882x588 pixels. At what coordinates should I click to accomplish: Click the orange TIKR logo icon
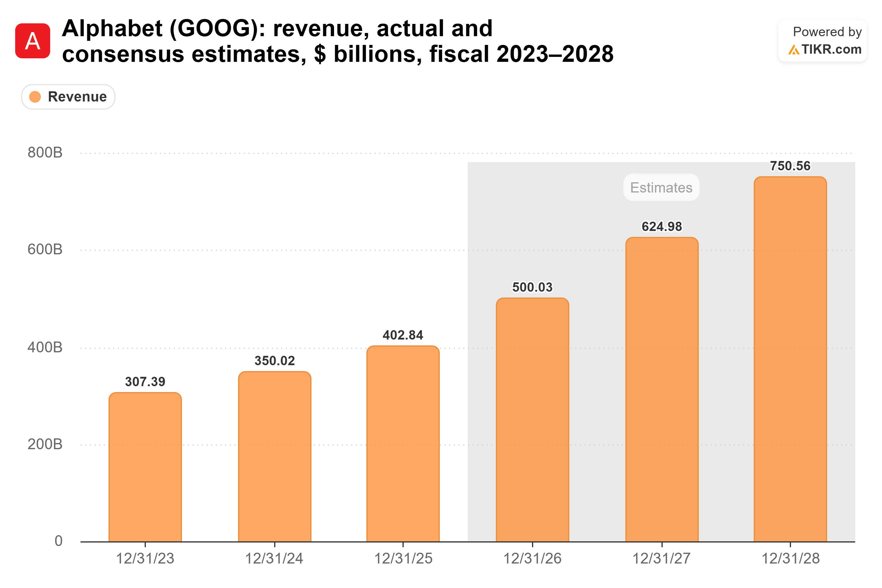tap(794, 50)
